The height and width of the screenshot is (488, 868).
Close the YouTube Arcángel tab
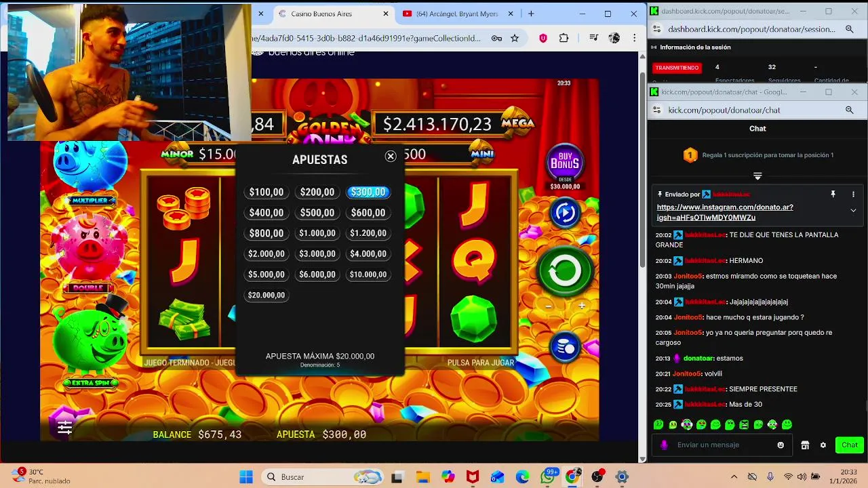[x=511, y=14]
